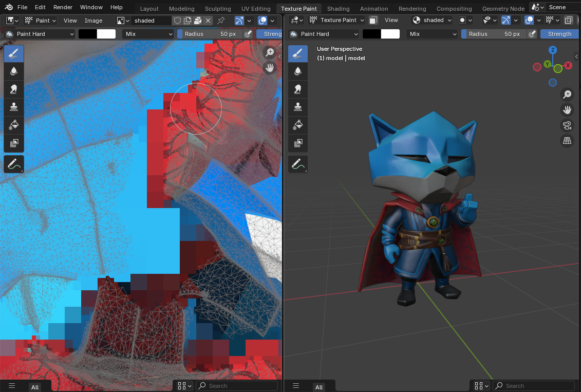This screenshot has height=392, width=581.
Task: Open the Paint Hard brush dropdown in image editor
Action: click(x=40, y=34)
